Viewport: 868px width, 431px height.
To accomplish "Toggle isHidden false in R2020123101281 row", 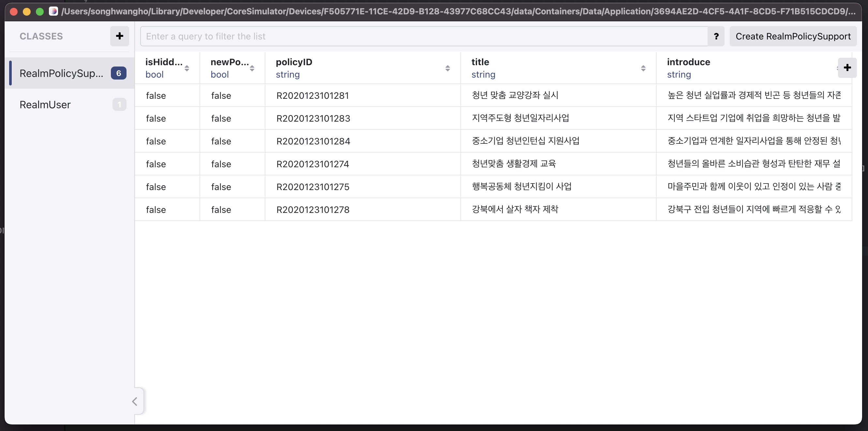I will (156, 96).
